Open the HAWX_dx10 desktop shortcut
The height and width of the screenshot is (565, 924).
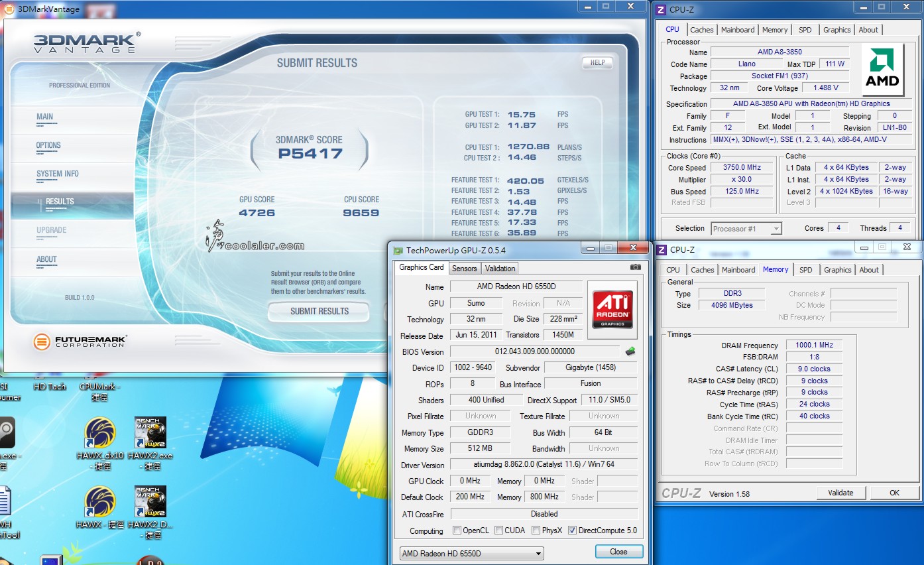pyautogui.click(x=100, y=432)
